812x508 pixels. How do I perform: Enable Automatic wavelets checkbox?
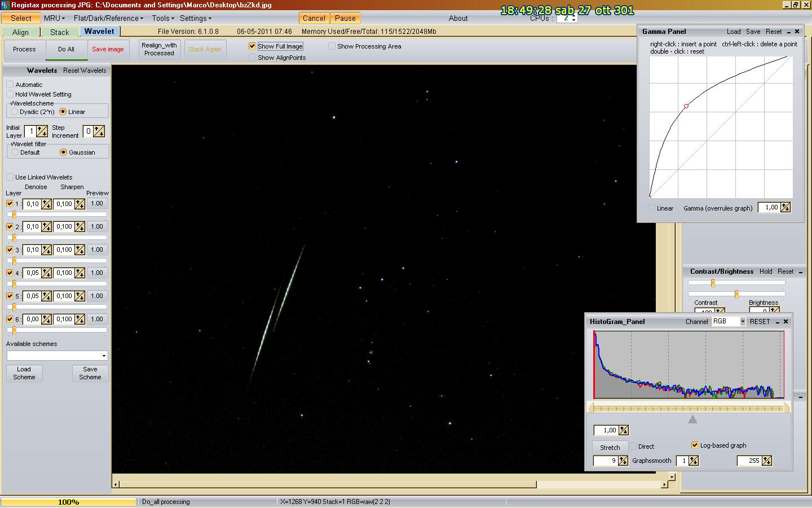coord(10,85)
